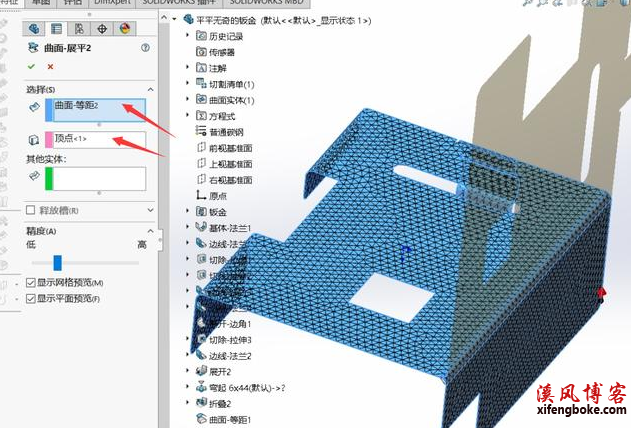Uncheck the 显示网格预览 mesh preview checkbox
This screenshot has width=631, height=428.
pos(31,283)
